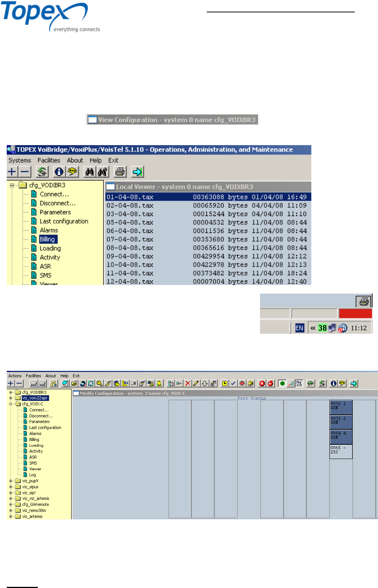Open the Actions menu
This screenshot has width=378, height=588.
15,376
